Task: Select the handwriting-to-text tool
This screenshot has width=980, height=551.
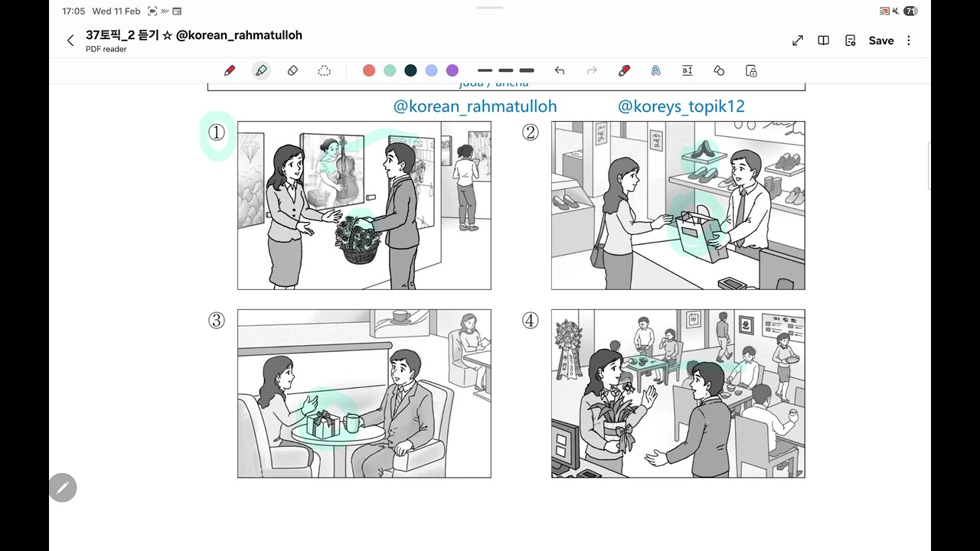Action: pyautogui.click(x=656, y=70)
